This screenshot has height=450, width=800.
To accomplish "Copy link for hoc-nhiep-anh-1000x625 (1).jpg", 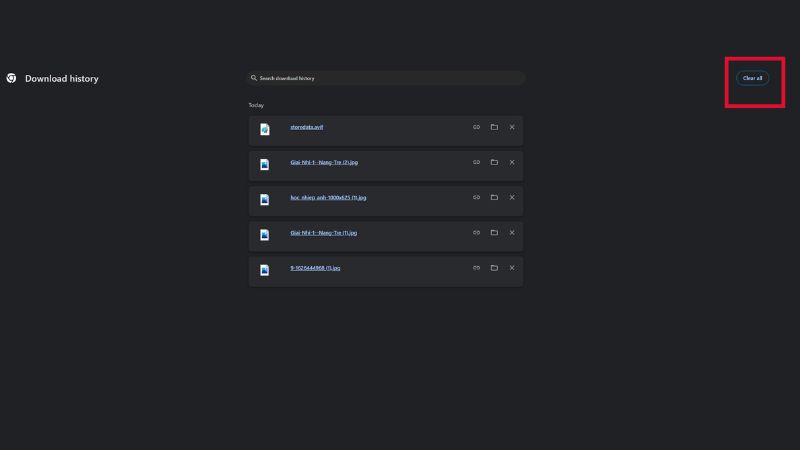I will pyautogui.click(x=477, y=197).
